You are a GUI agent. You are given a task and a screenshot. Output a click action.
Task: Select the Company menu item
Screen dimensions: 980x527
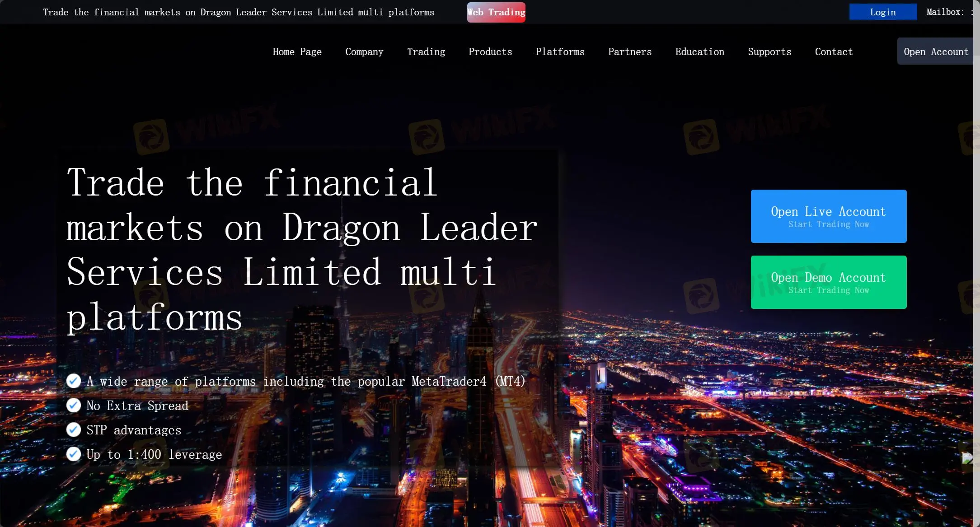364,51
